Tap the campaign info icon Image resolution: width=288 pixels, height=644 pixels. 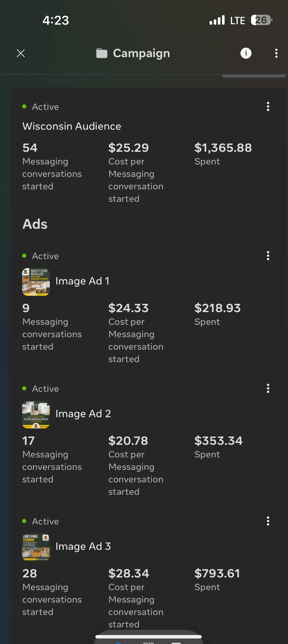(x=246, y=53)
